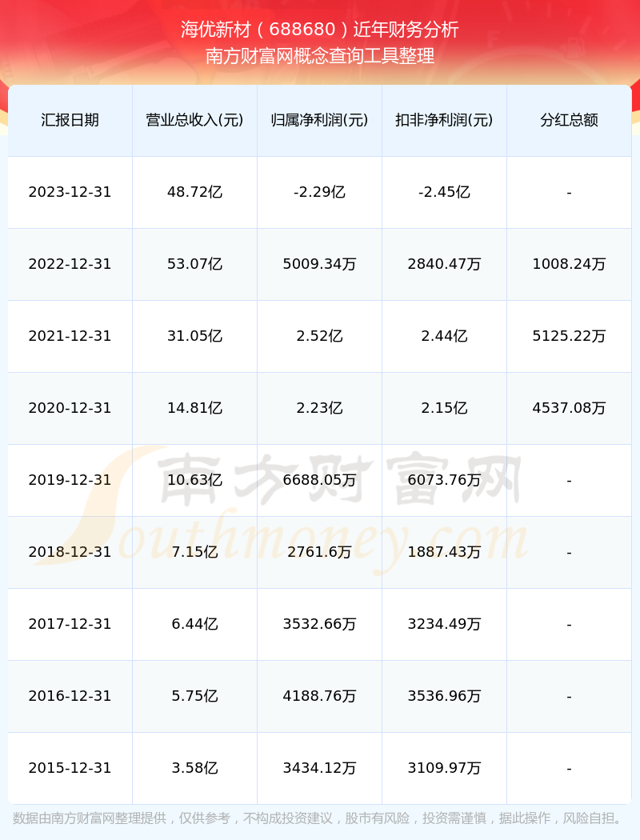Click the 归属净利润(元) column header
The width and height of the screenshot is (640, 840).
pos(320,120)
